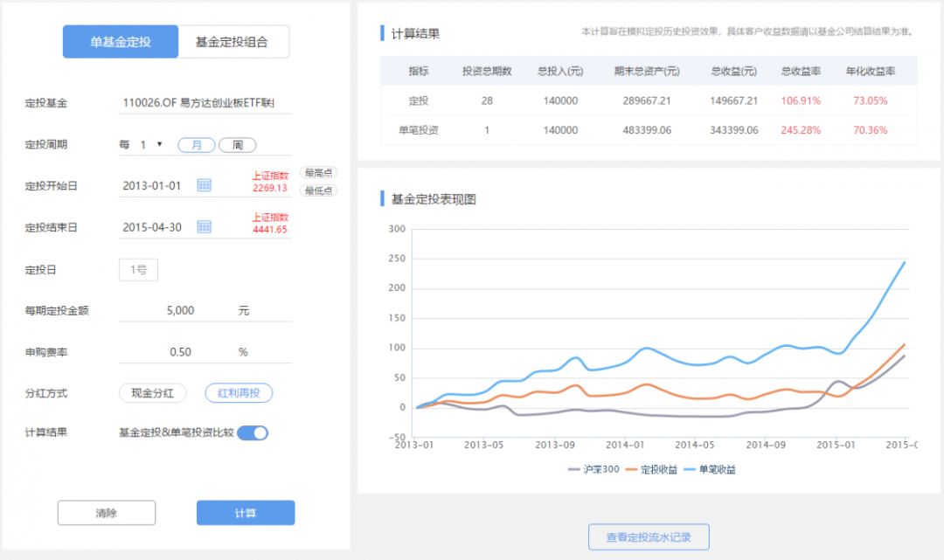Open the calendar icon for 定投开始日

[x=204, y=185]
